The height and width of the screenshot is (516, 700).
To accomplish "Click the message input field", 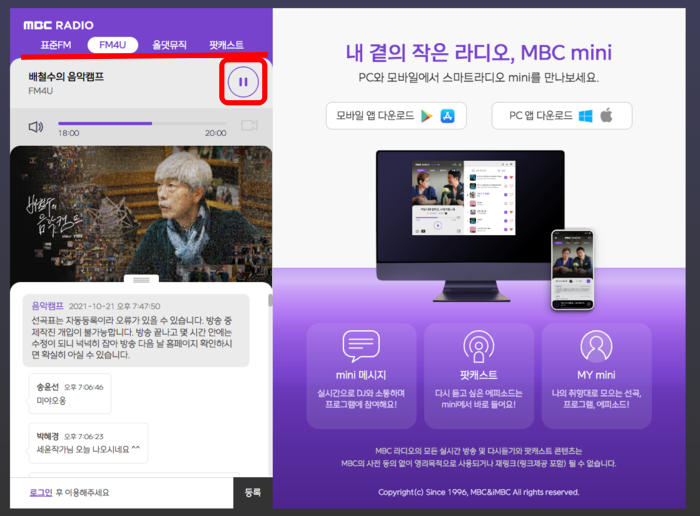I will tap(121, 493).
